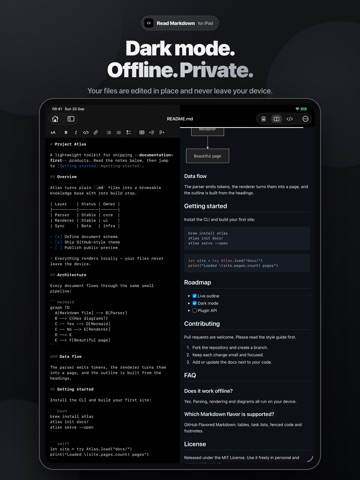The image size is (360, 480).
Task: Insert a numbered list
Action: [118, 133]
